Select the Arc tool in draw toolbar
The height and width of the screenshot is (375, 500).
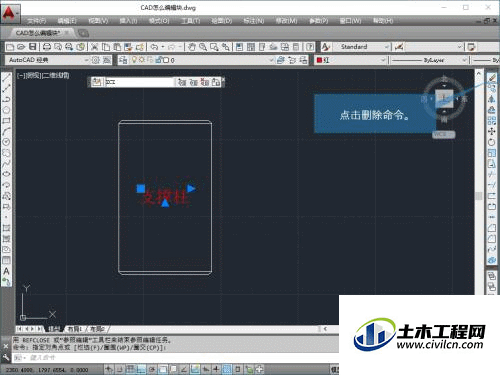[6, 131]
